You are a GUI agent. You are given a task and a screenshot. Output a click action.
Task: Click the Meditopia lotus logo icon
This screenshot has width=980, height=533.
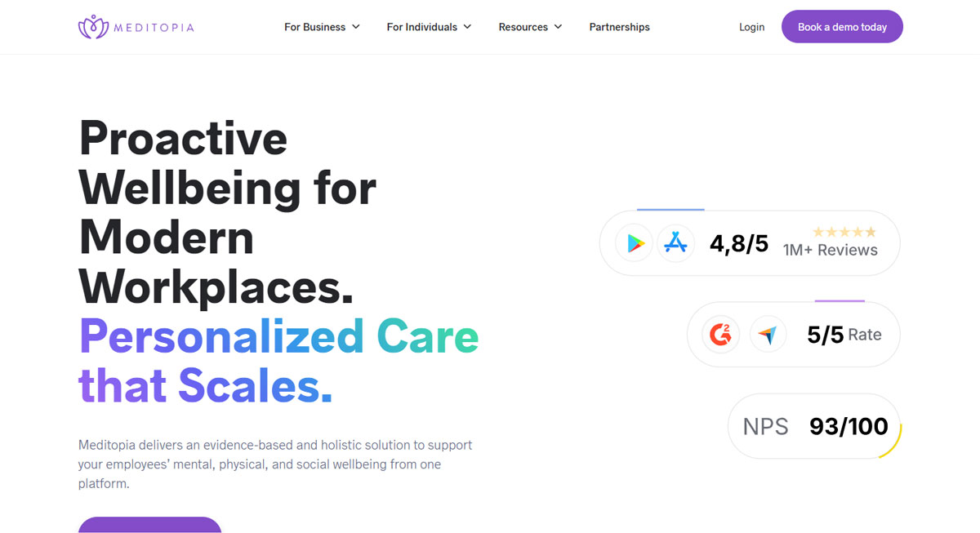93,27
